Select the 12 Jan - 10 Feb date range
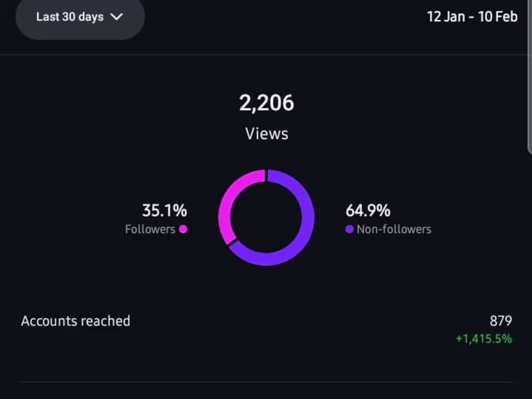The height and width of the screenshot is (399, 532). (x=473, y=17)
